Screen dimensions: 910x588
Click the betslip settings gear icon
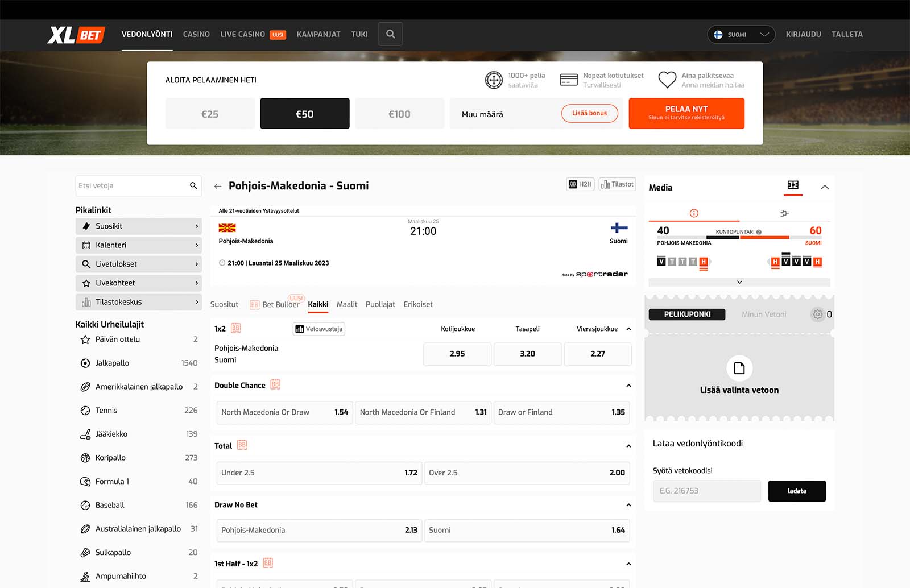tap(817, 314)
